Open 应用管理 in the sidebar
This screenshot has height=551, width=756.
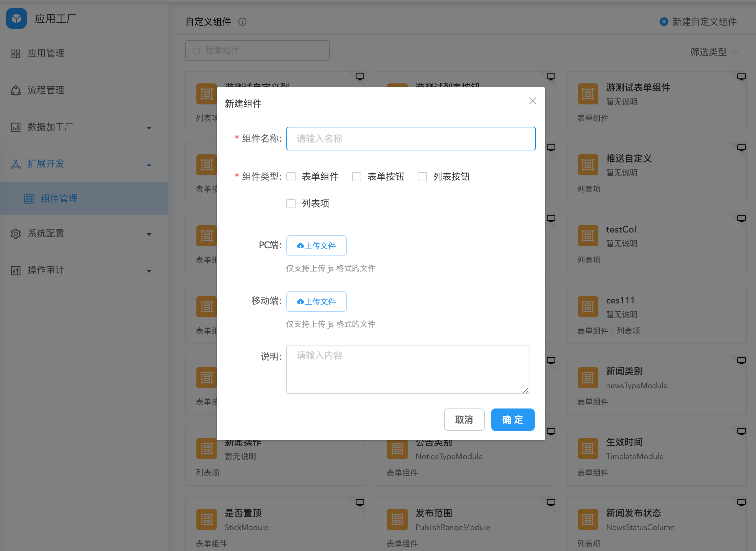click(46, 54)
